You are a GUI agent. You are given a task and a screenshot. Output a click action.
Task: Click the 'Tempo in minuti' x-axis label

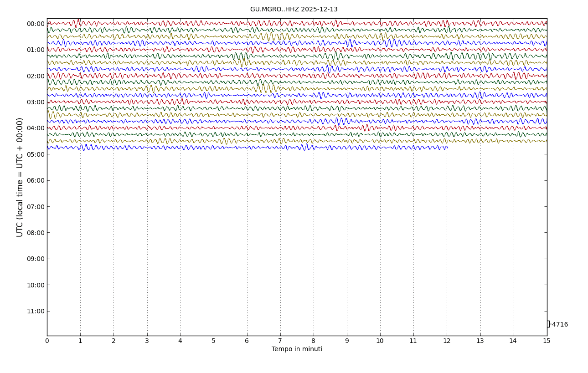(x=297, y=349)
